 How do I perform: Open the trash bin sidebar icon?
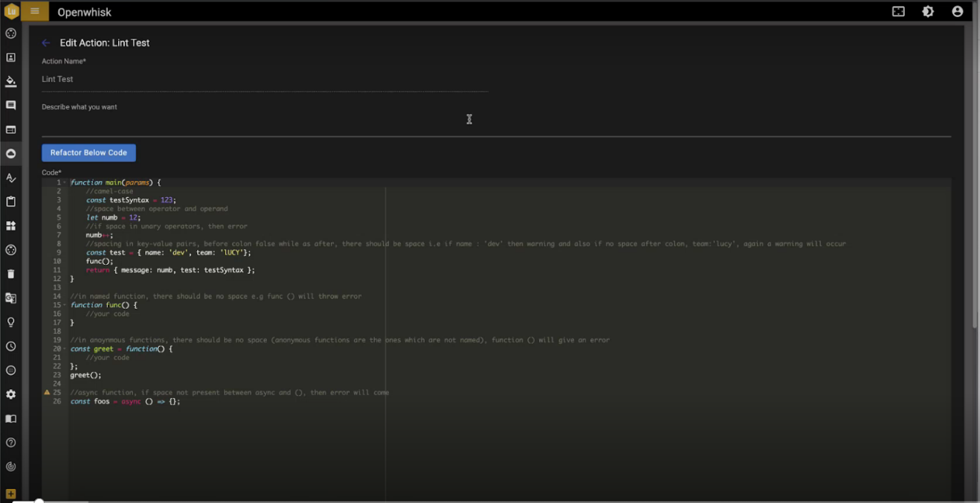click(11, 274)
